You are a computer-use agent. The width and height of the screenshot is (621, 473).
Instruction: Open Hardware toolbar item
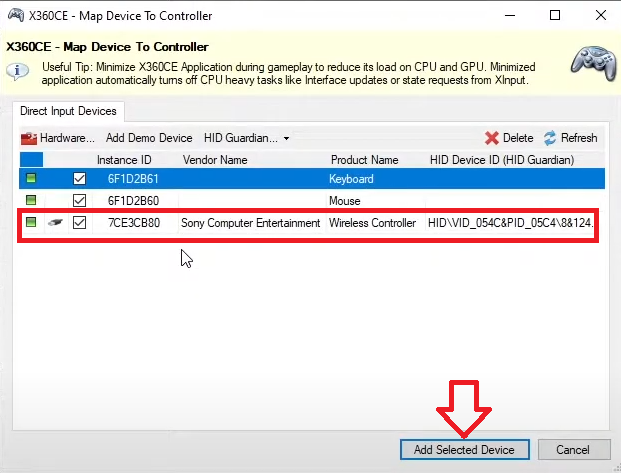[58, 138]
